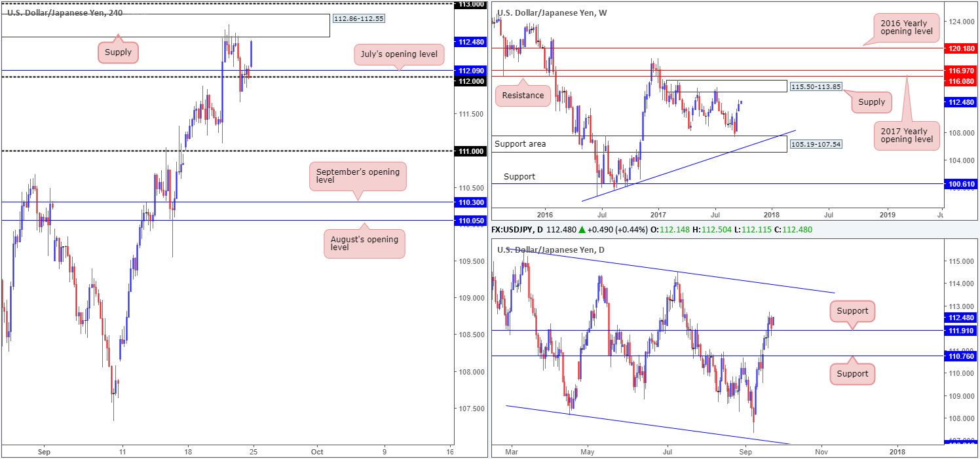Select the 105.19-107.54 zone label
The image size is (980, 459).
coord(816,144)
